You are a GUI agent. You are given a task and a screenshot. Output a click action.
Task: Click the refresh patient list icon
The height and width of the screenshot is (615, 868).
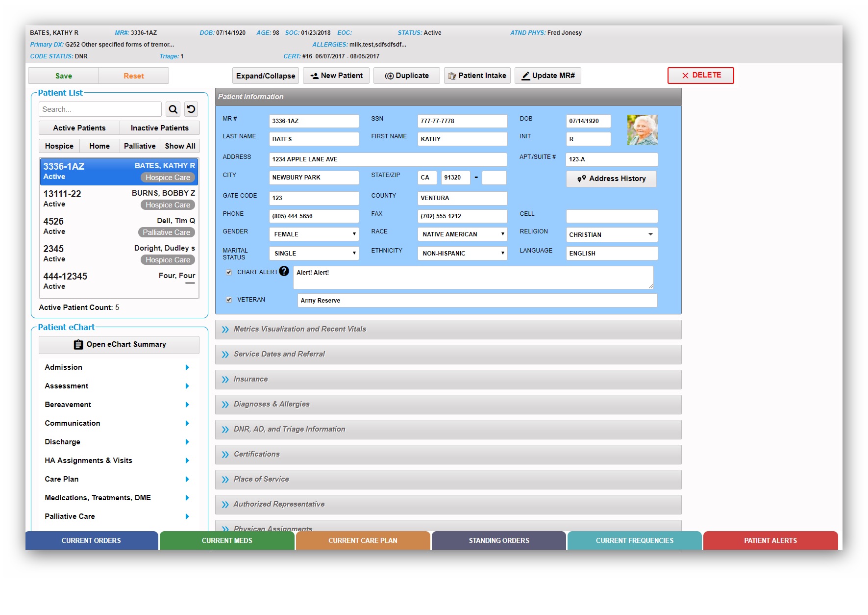tap(191, 109)
